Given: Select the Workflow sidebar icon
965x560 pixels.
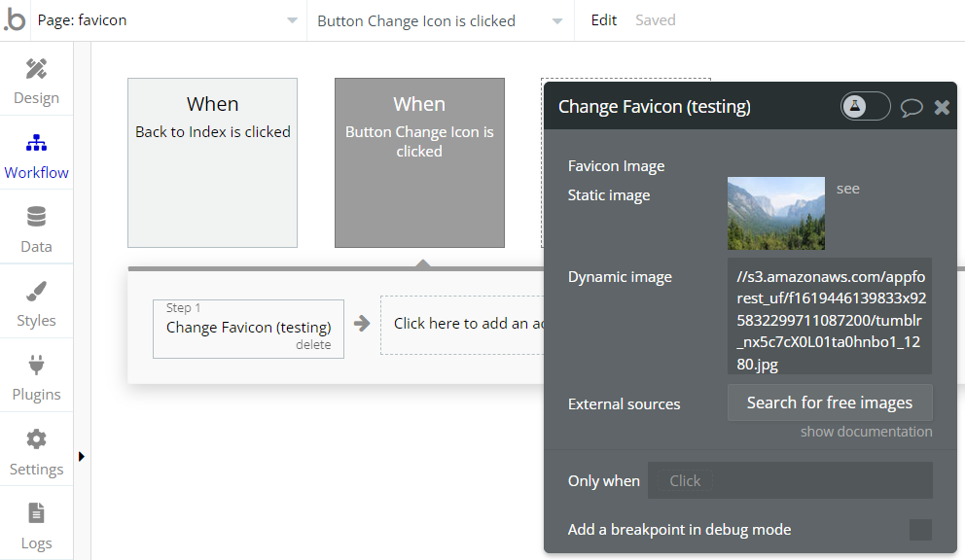Looking at the screenshot, I should click(x=36, y=144).
